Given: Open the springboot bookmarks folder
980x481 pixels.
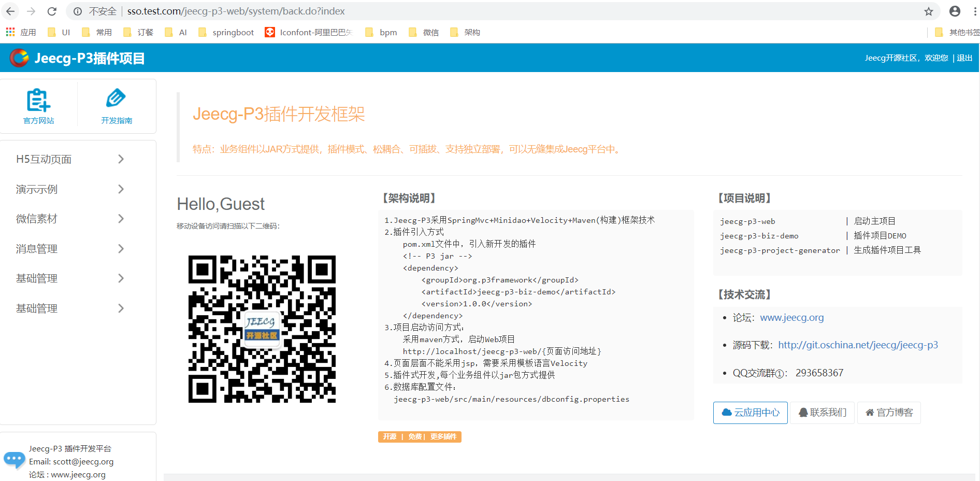Looking at the screenshot, I should (x=203, y=32).
